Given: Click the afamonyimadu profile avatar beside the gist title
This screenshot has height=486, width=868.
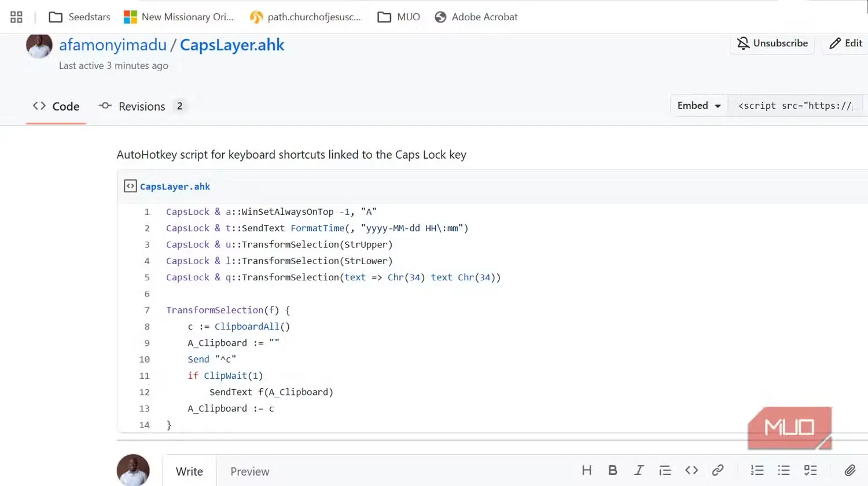Looking at the screenshot, I should click(x=39, y=45).
